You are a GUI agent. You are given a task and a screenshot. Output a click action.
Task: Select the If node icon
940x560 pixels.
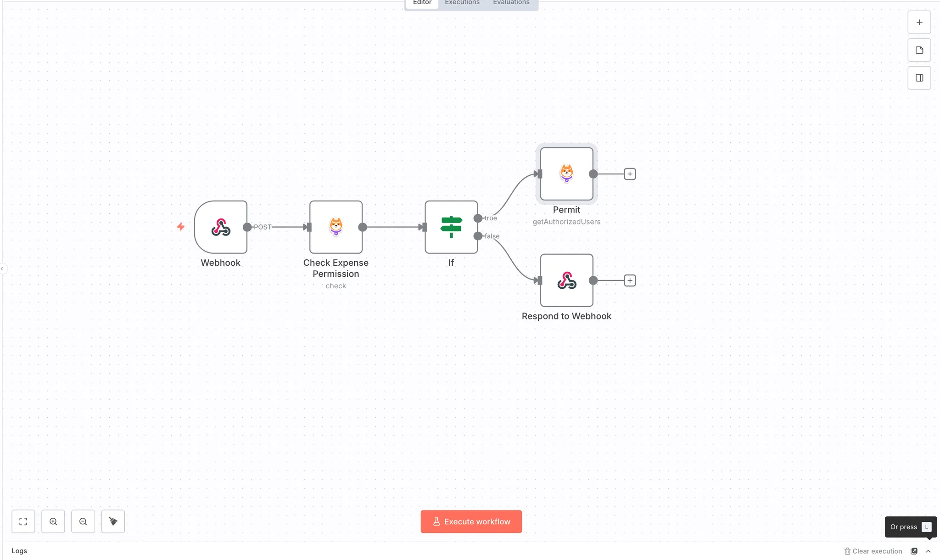(x=451, y=227)
